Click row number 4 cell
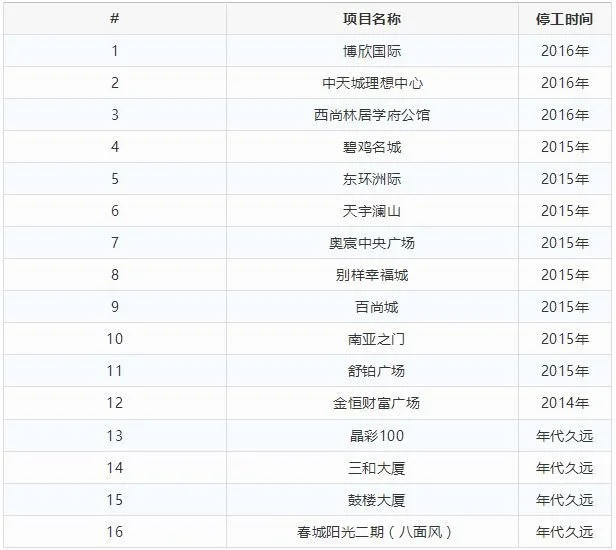The image size is (616, 550). coord(115,147)
